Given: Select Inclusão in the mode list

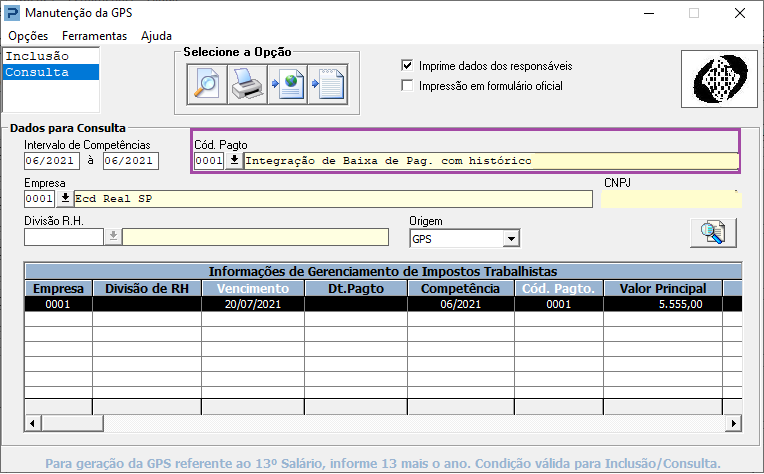Looking at the screenshot, I should (x=51, y=56).
